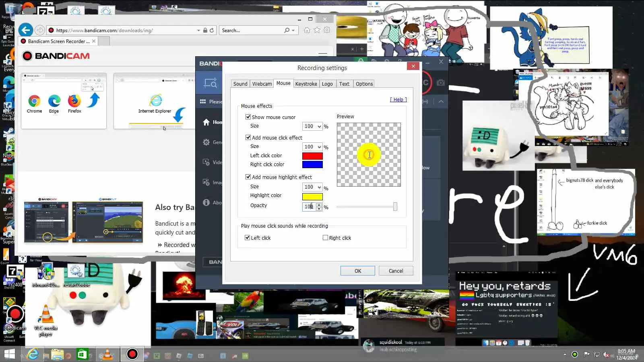Open the Video section icon in Bandicam sidebar
Image resolution: width=644 pixels, height=362 pixels.
(206, 162)
